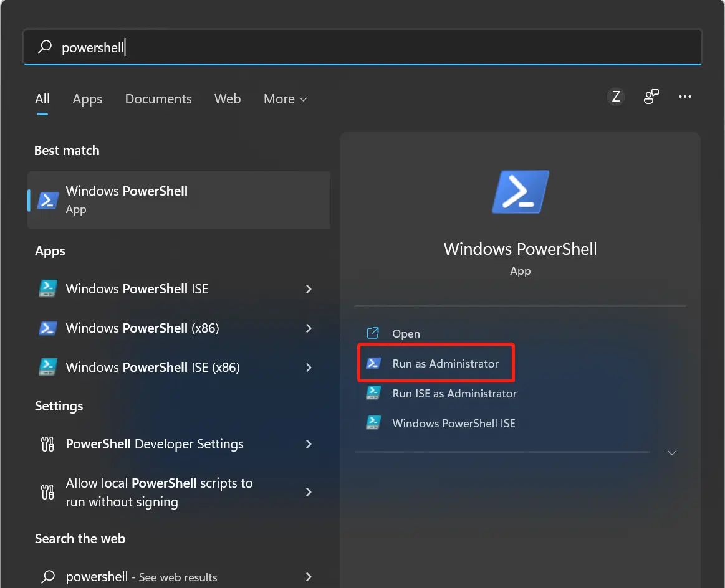Open the More filter dropdown

point(285,98)
